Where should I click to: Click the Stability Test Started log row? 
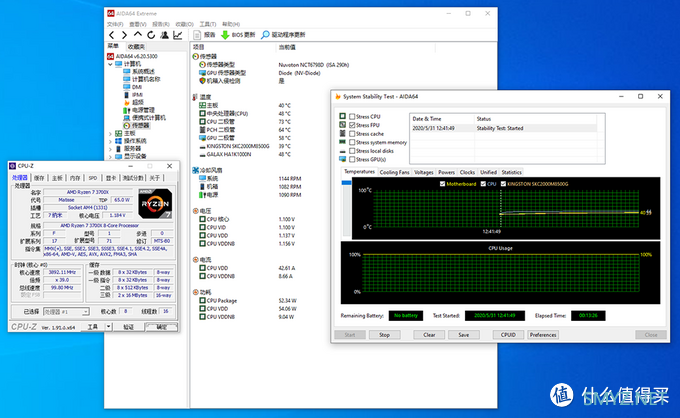(503, 128)
